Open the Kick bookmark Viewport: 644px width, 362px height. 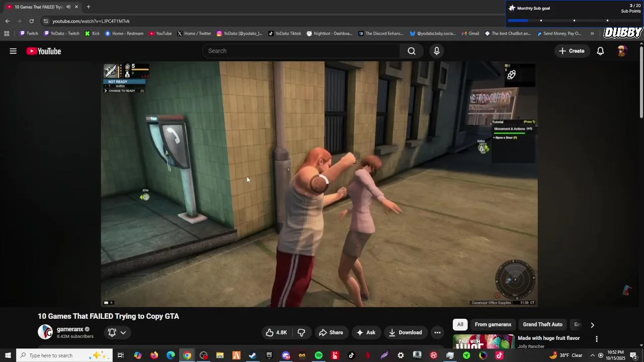(93, 34)
